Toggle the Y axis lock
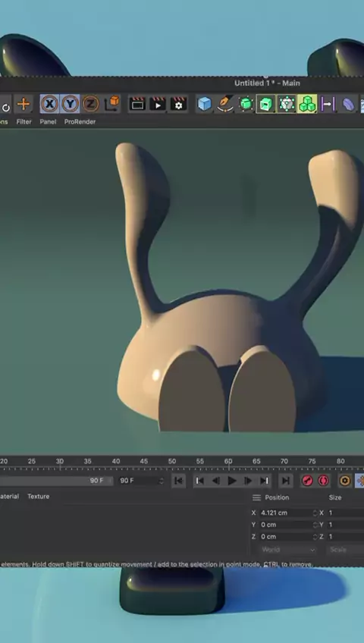This screenshot has height=643, width=364. click(70, 104)
